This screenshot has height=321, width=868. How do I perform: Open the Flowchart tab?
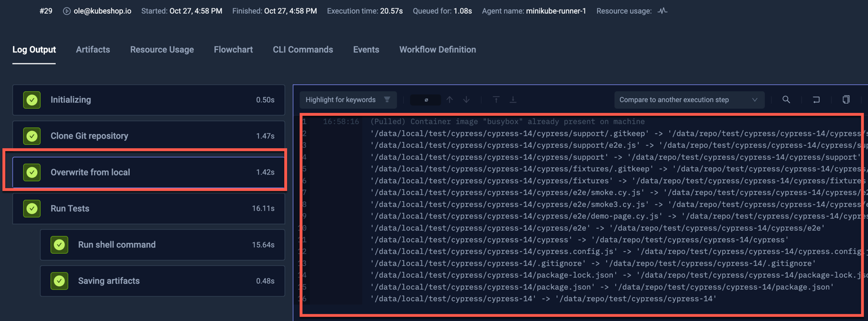pyautogui.click(x=233, y=50)
